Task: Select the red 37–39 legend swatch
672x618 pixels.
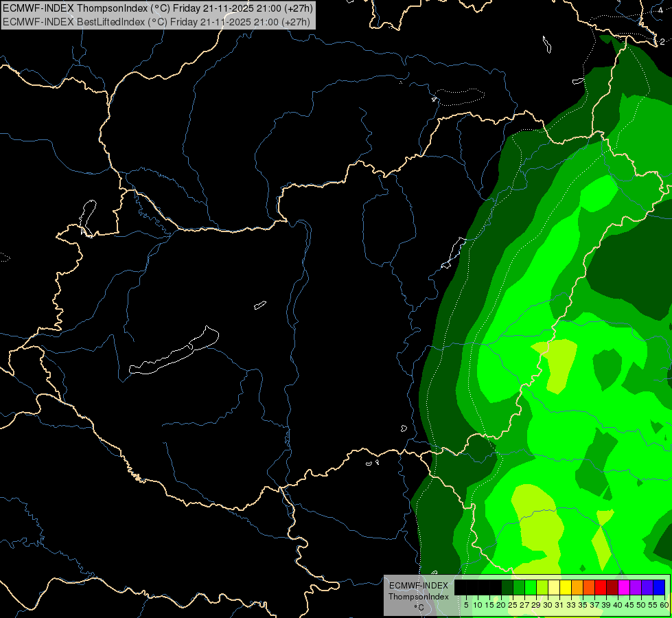Action: (x=601, y=587)
